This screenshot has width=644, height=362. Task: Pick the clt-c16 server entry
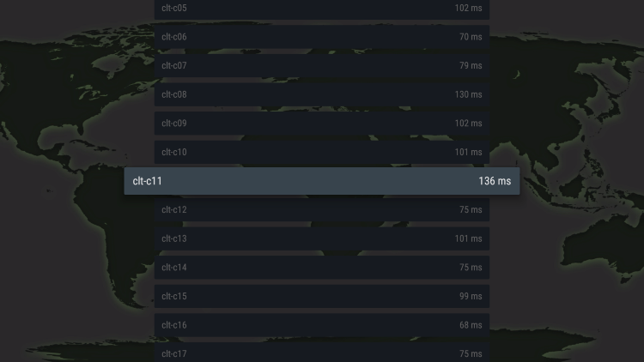pyautogui.click(x=322, y=325)
